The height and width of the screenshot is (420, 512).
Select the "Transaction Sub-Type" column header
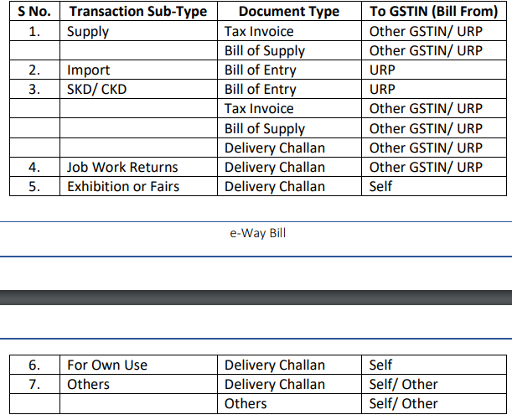137,12
